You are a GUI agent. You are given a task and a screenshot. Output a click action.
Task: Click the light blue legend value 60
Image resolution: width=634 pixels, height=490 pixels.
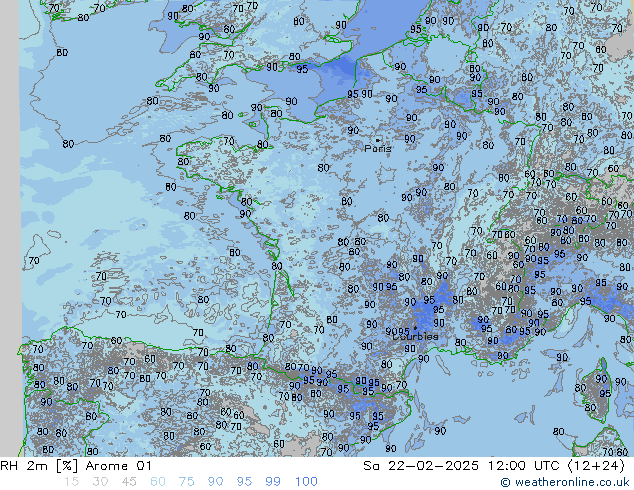pyautogui.click(x=158, y=482)
